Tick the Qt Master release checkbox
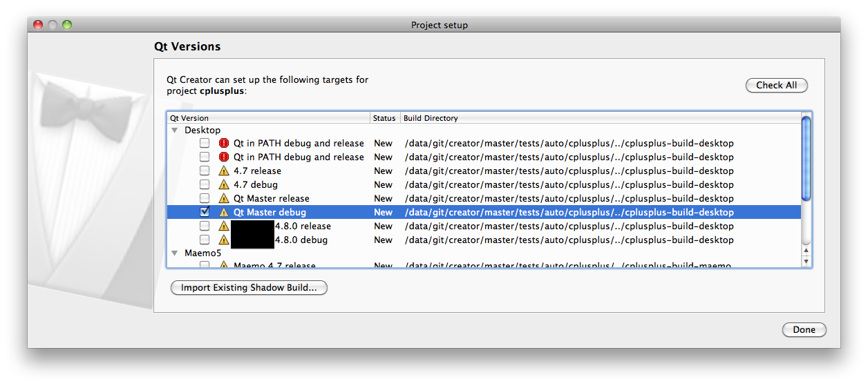 click(205, 198)
